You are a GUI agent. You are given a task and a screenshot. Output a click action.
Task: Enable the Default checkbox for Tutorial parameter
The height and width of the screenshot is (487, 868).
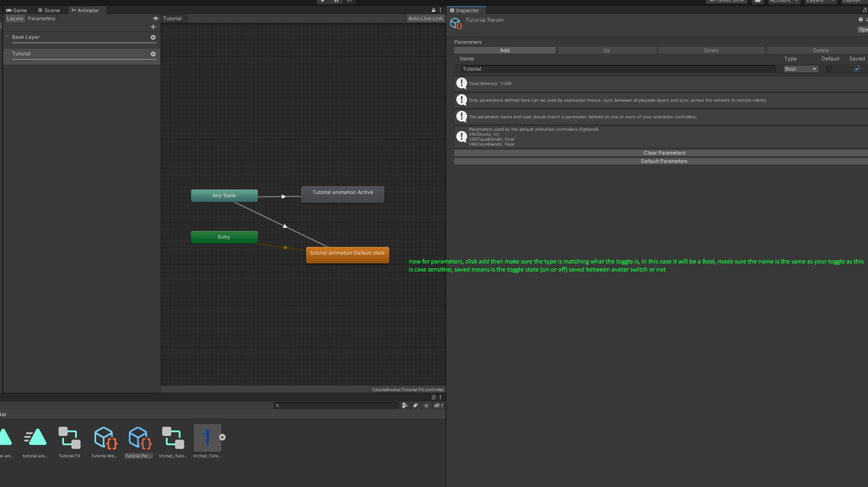point(829,69)
